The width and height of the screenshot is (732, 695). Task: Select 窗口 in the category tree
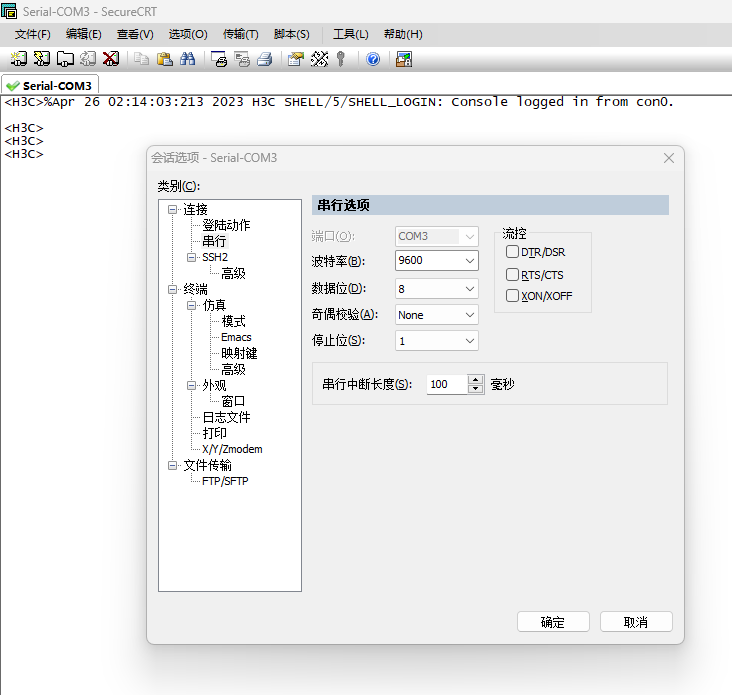click(233, 401)
